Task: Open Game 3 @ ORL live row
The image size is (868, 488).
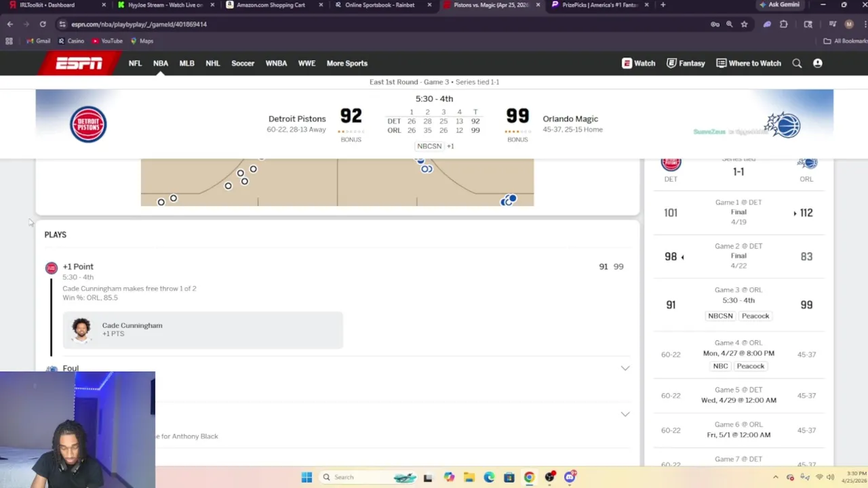Action: pos(738,304)
